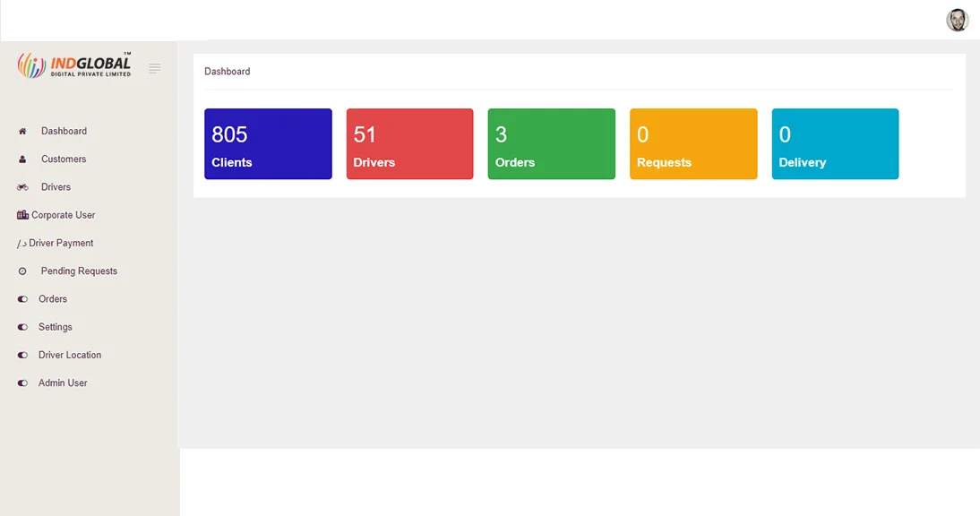Click the clock icon beside Pending Requests
980x516 pixels.
point(22,271)
